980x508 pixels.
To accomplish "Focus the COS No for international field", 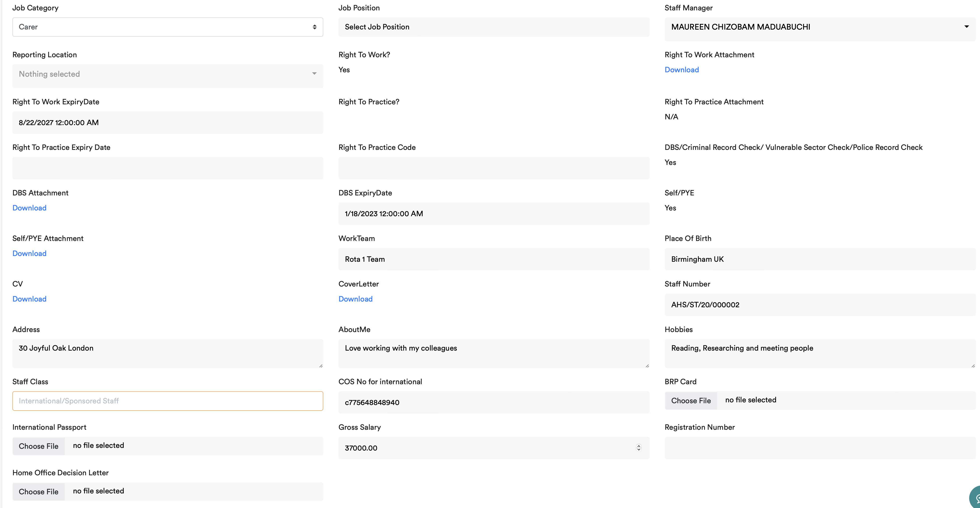I will point(493,403).
